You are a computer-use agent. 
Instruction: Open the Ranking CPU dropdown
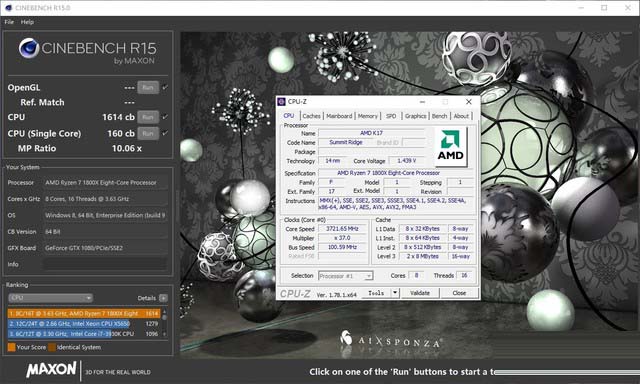tap(50, 298)
